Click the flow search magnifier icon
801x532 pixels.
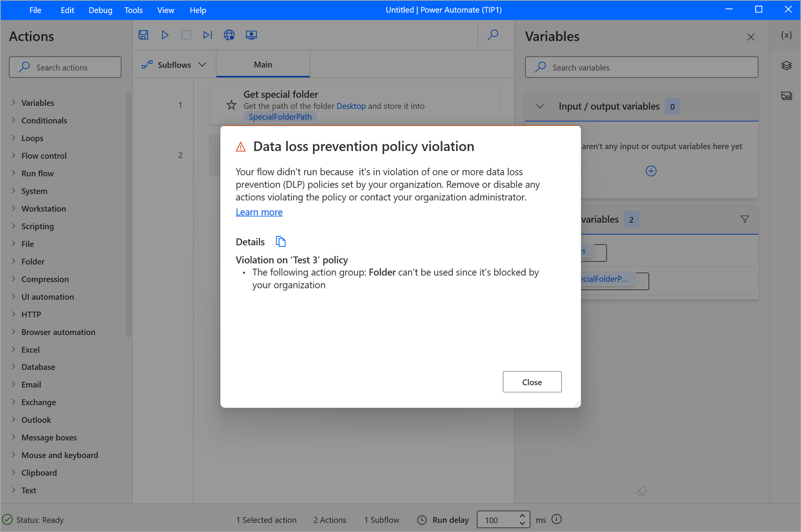493,35
